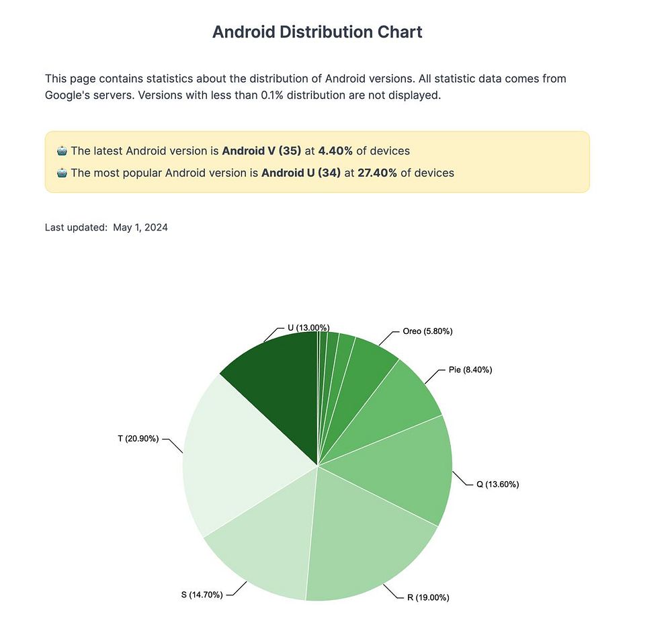Click the "S (14.70%)" chart label
The height and width of the screenshot is (637, 672).
click(x=201, y=595)
